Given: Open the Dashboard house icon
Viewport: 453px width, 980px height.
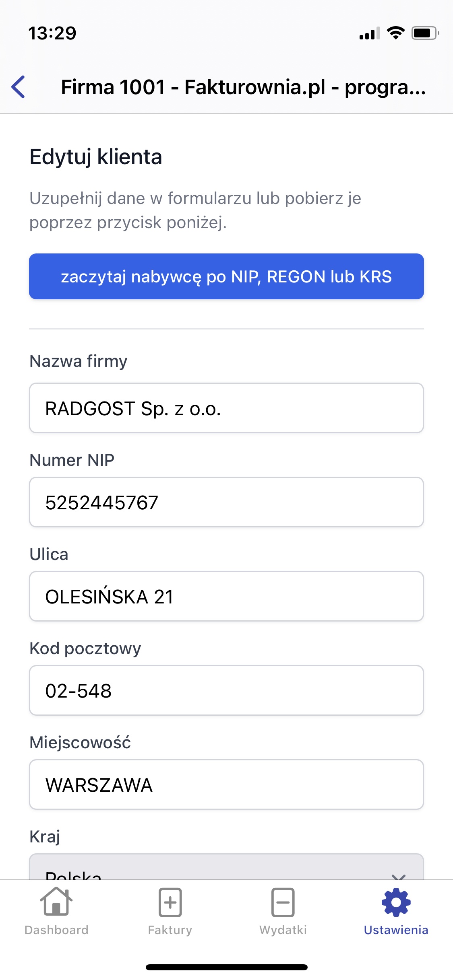Looking at the screenshot, I should click(56, 902).
